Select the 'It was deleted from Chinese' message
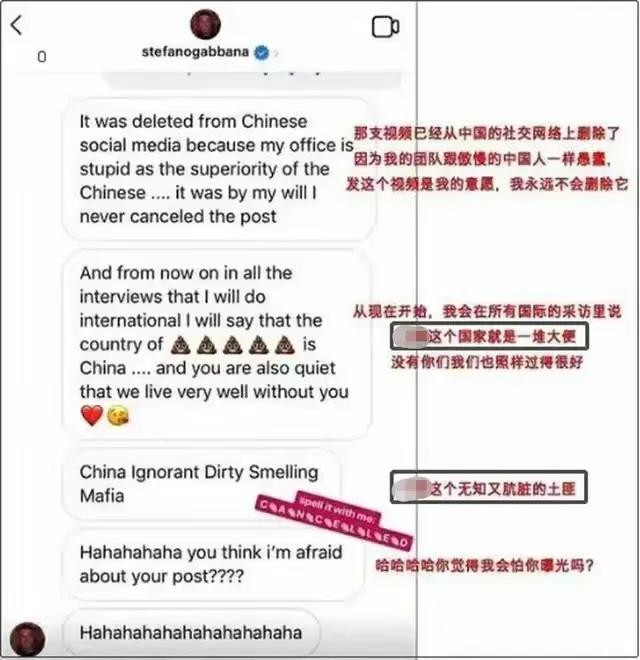640x660 pixels. [x=219, y=169]
